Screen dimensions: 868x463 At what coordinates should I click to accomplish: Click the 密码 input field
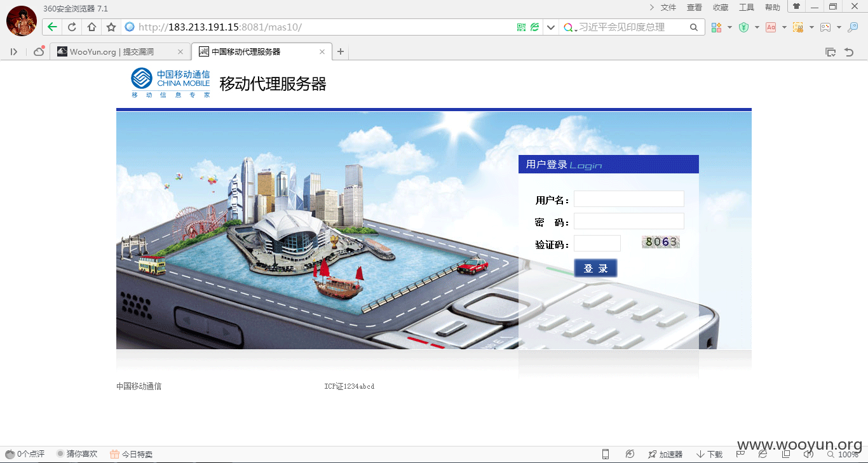click(x=629, y=221)
